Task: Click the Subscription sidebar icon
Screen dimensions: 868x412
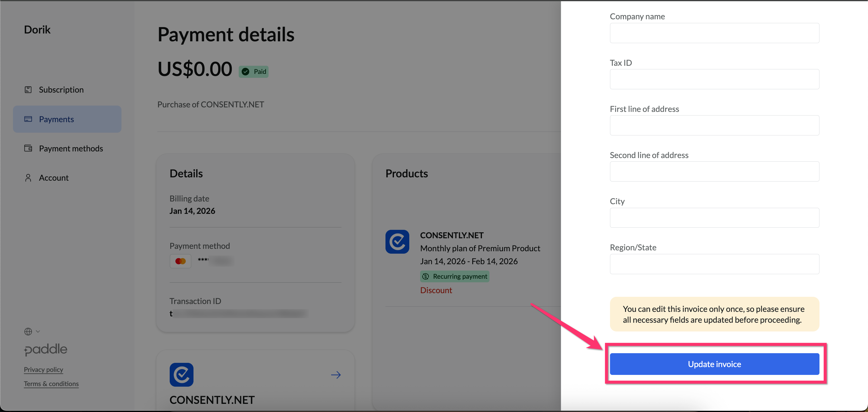Action: (28, 90)
